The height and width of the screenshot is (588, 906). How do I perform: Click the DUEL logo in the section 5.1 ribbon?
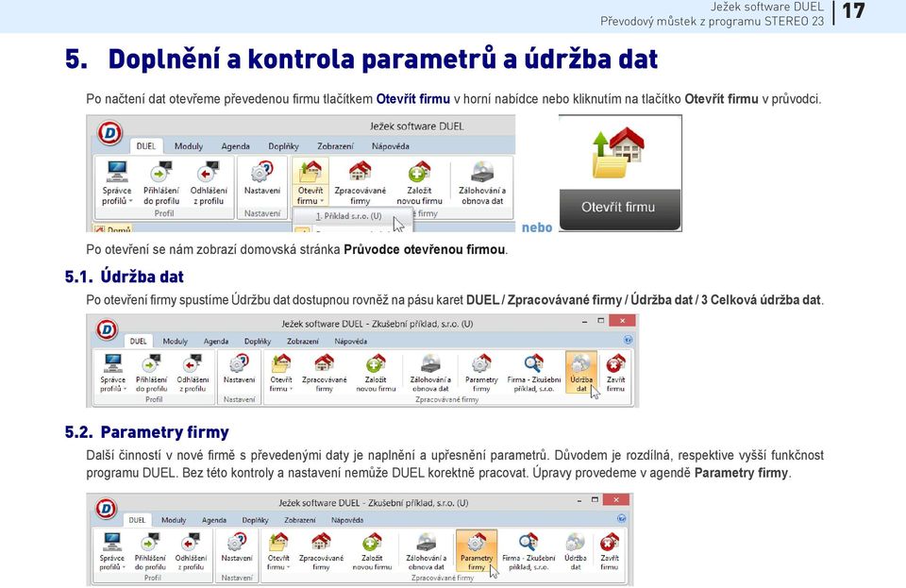[107, 329]
